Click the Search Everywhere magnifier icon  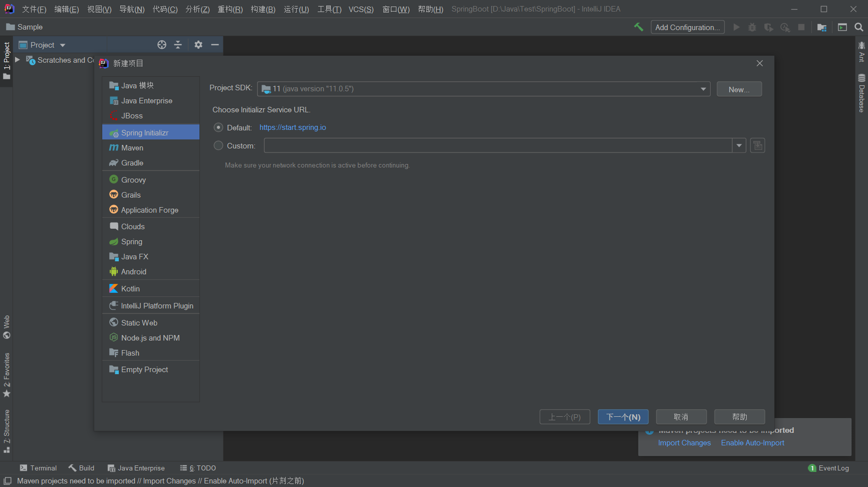click(859, 27)
